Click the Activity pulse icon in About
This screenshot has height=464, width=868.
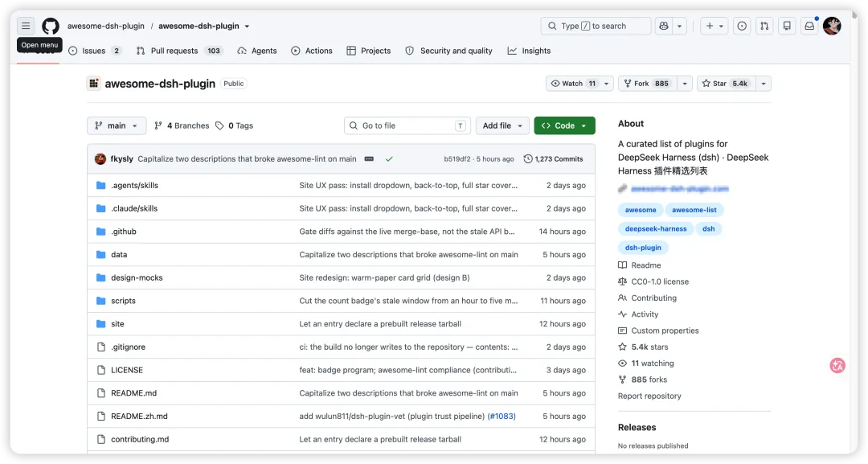pos(622,314)
